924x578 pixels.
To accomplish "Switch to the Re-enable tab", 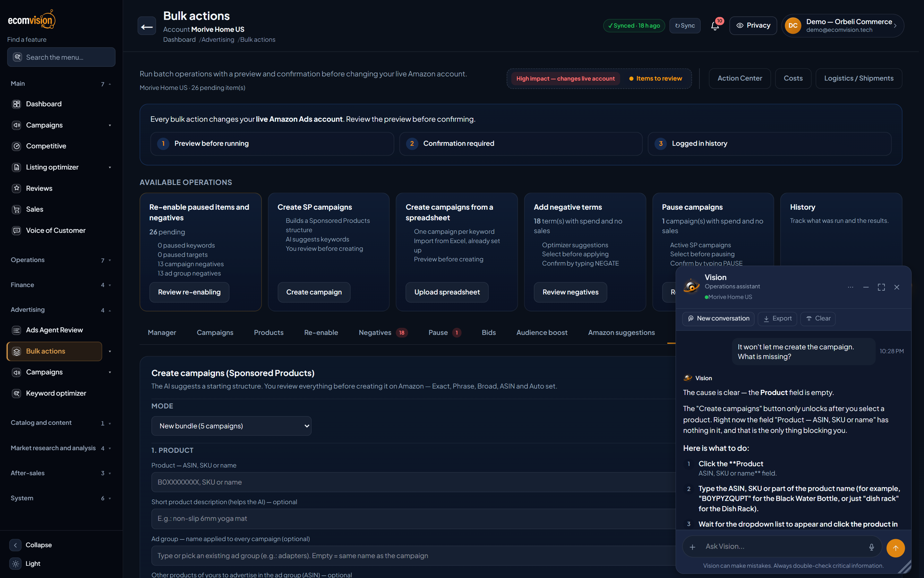I will [x=321, y=333].
